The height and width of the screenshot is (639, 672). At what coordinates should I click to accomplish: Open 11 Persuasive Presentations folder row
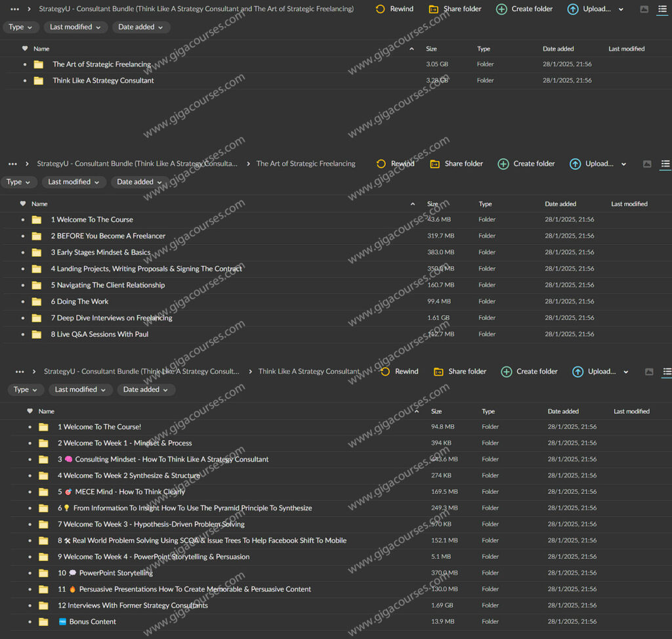[184, 589]
